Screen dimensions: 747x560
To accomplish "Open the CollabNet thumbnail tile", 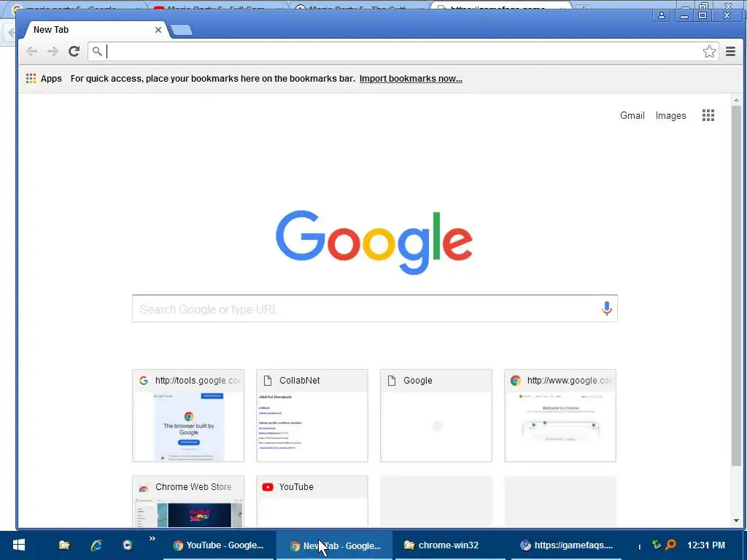I will coord(312,415).
